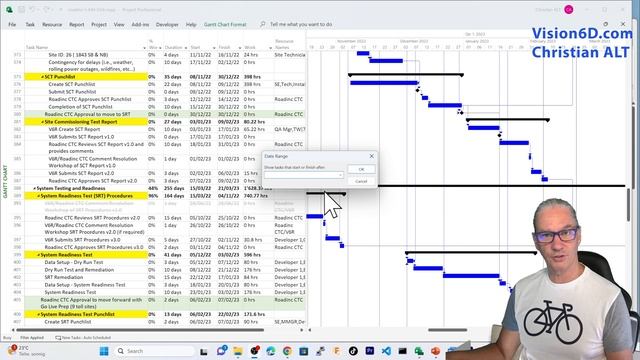The width and height of the screenshot is (640, 360).
Task: Open the Finish column filter dropdown
Action: tap(240, 48)
